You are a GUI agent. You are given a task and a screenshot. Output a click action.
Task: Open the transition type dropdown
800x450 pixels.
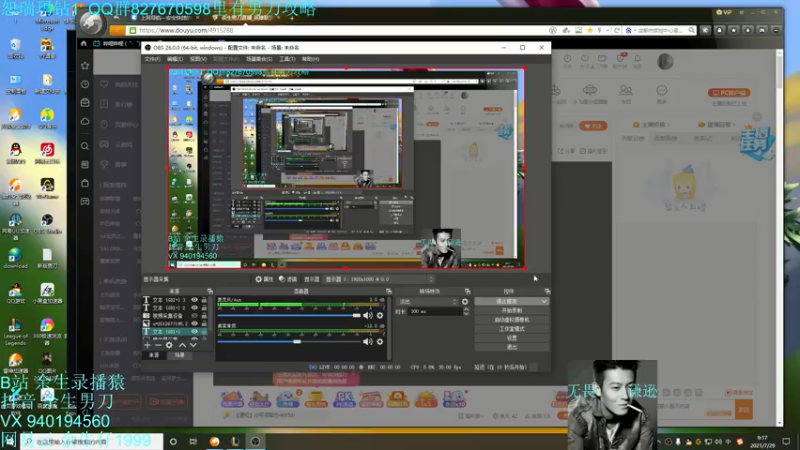pos(428,302)
